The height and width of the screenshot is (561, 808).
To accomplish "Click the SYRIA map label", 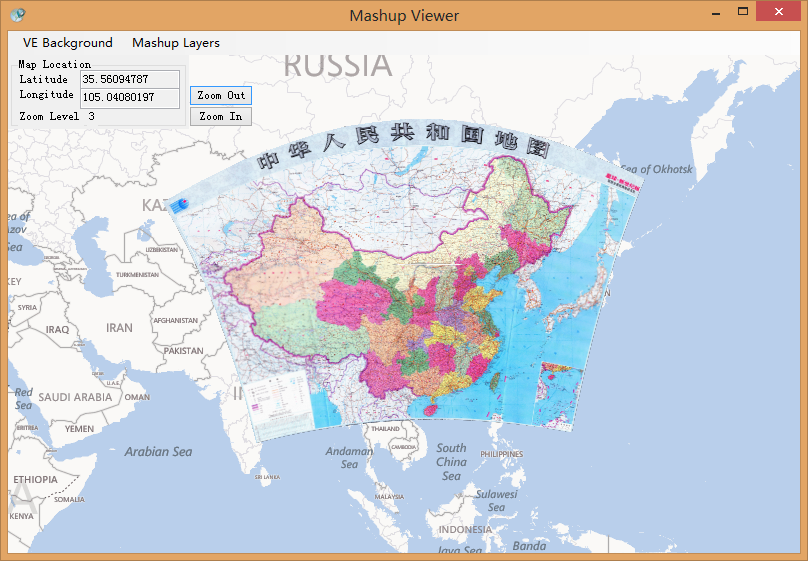I will coord(27,308).
